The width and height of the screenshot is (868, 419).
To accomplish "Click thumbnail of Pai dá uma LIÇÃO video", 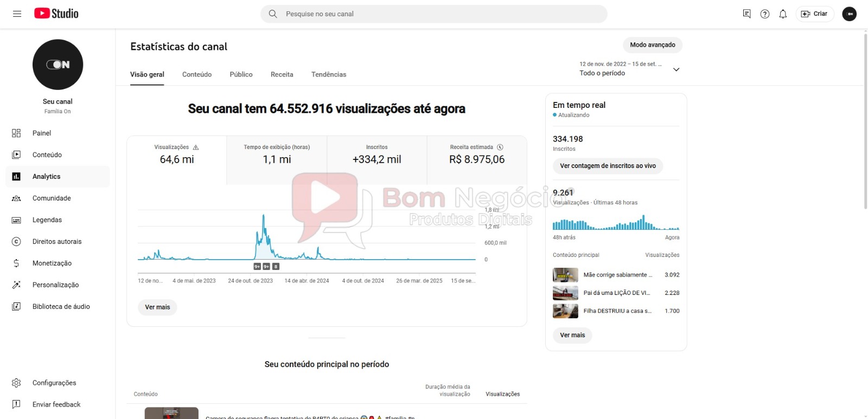I will click(x=565, y=293).
